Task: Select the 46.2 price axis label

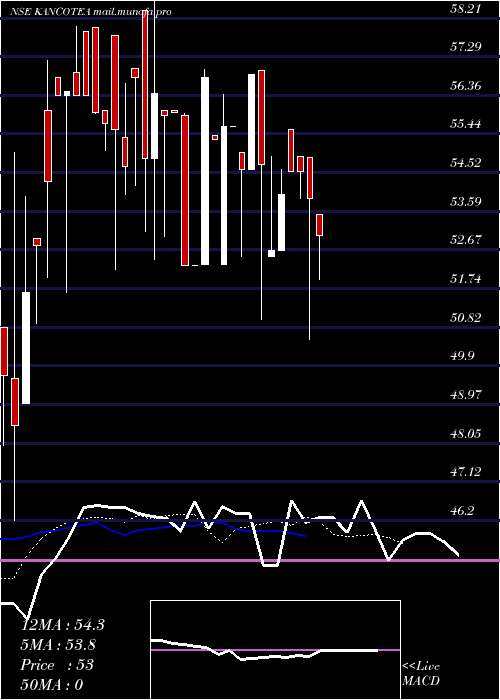Action: coord(463,510)
